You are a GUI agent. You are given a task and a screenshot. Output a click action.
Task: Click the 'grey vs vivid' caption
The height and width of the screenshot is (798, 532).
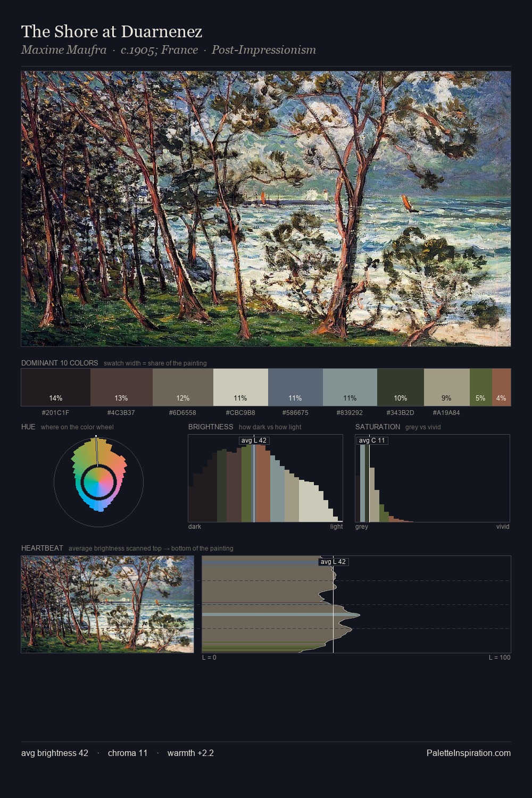pos(423,427)
